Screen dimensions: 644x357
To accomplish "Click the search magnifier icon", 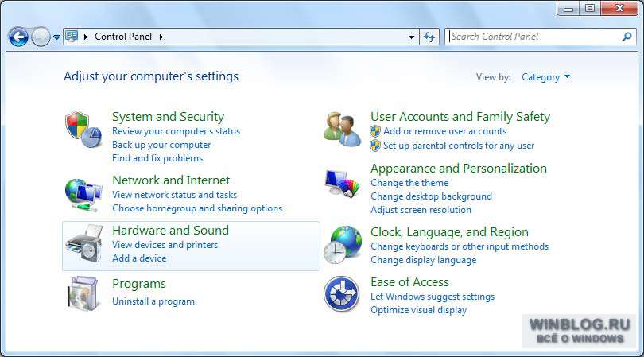I will click(x=627, y=37).
